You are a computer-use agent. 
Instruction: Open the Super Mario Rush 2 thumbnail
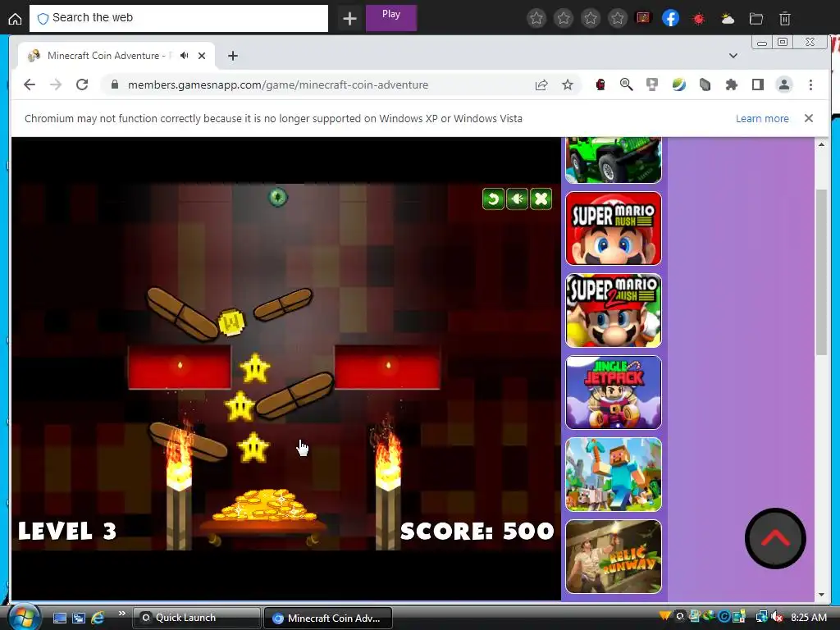coord(614,310)
